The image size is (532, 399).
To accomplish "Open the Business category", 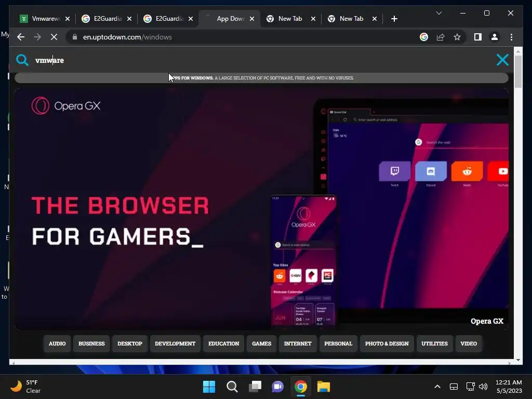I will click(91, 343).
